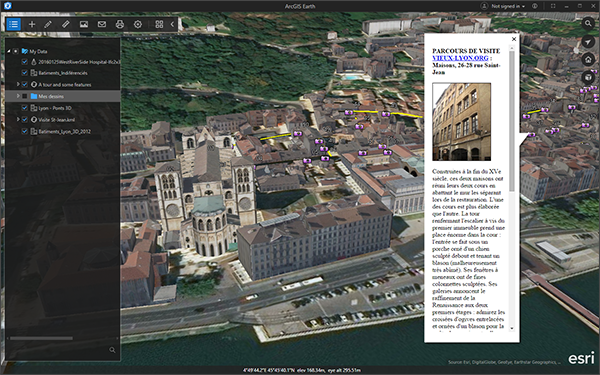The height and width of the screenshot is (375, 600).
Task: Click the Lyon - Ponts 3D layer icon
Action: click(34, 108)
